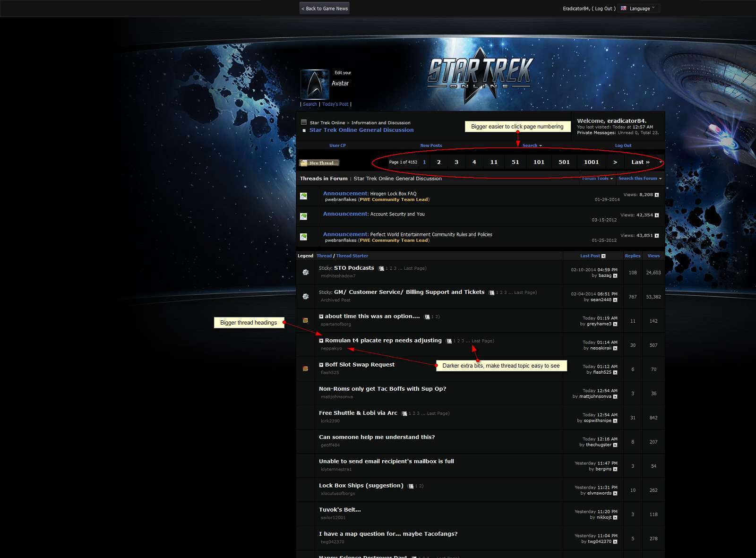Click views arrow beside 43,851 views
Screen dimensions: 756x558
657,235
